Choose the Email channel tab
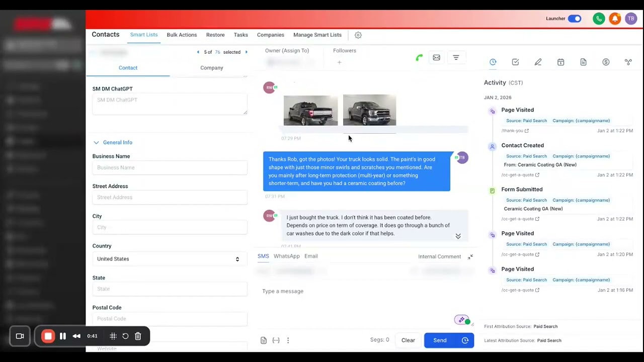Image resolution: width=644 pixels, height=362 pixels. (311, 256)
